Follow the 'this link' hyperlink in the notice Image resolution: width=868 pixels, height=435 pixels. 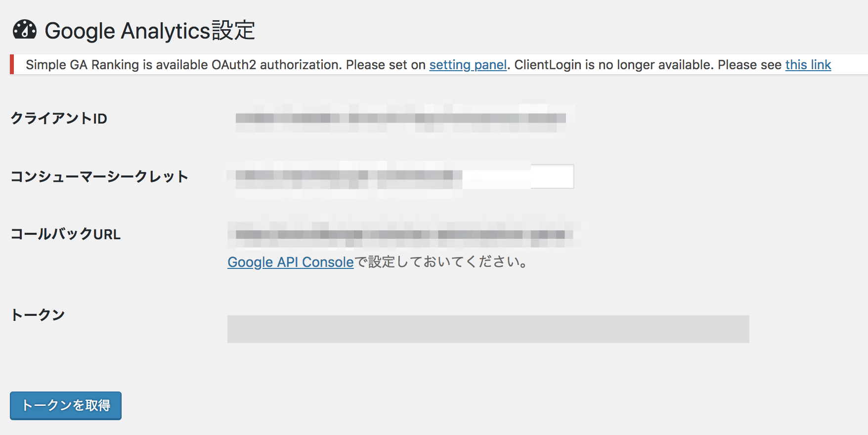click(808, 65)
